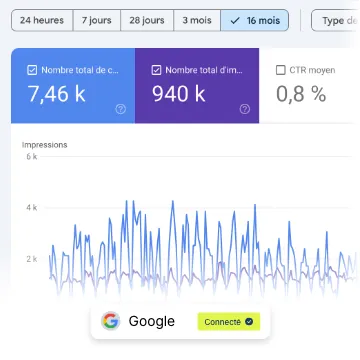Screen dimensions: 360x360
Task: Click the Google label text
Action: point(152,321)
